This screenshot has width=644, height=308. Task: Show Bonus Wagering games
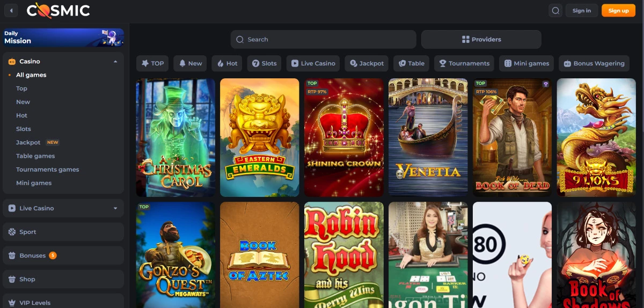click(x=594, y=63)
